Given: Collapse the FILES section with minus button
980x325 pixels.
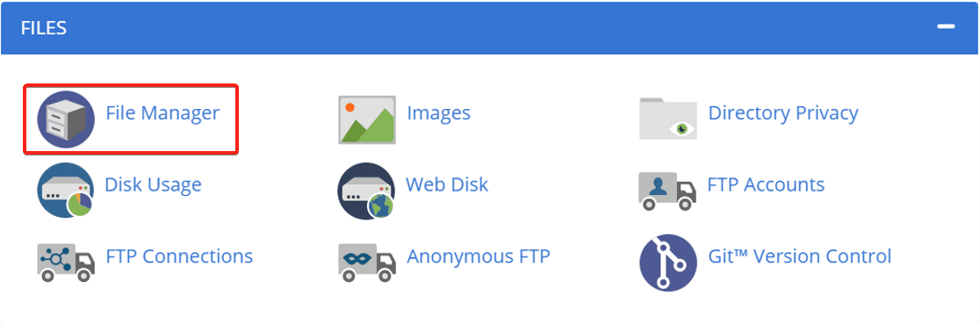Looking at the screenshot, I should click(947, 27).
